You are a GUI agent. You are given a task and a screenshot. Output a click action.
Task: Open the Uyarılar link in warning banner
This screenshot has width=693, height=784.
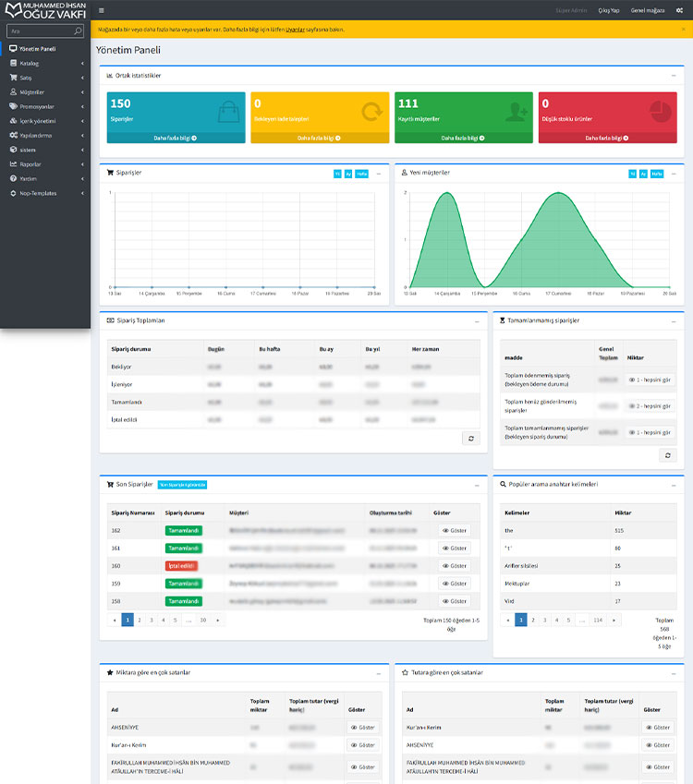[x=295, y=30]
